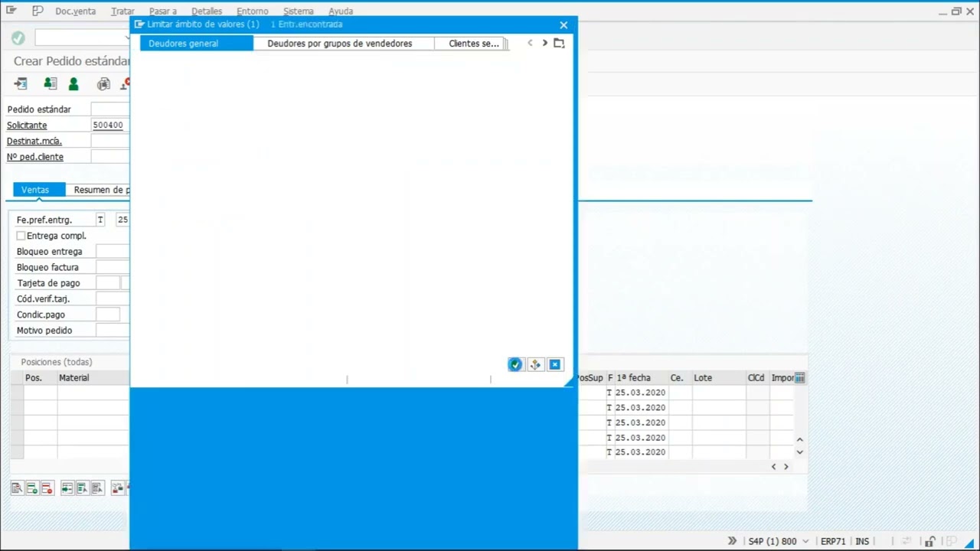980x551 pixels.
Task: Click the SAP menu icon at top-left
Action: (x=11, y=11)
